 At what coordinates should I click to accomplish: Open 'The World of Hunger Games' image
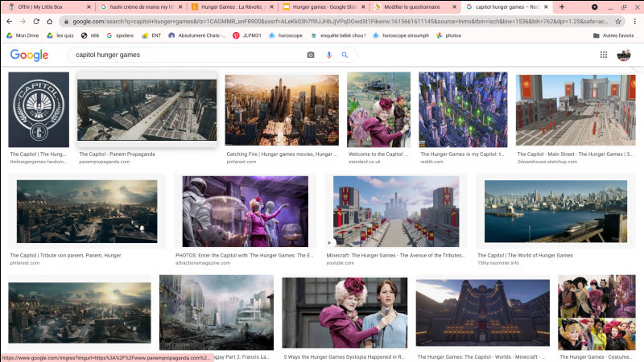pos(555,212)
